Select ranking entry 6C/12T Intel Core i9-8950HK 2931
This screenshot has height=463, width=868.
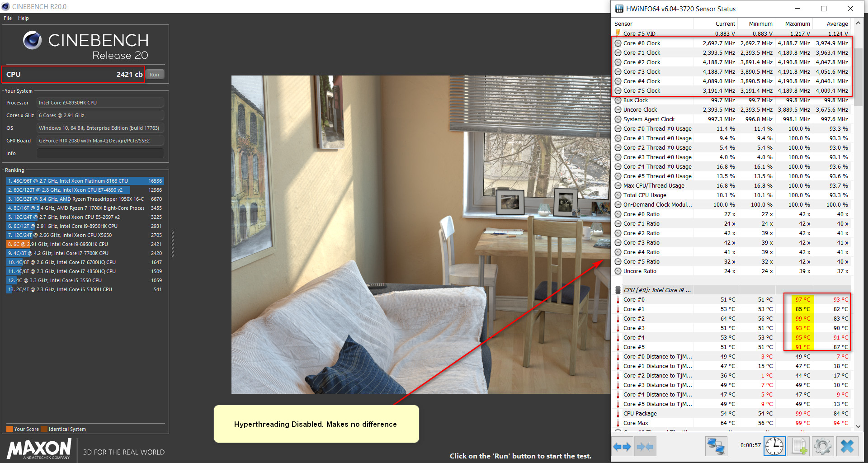point(85,226)
